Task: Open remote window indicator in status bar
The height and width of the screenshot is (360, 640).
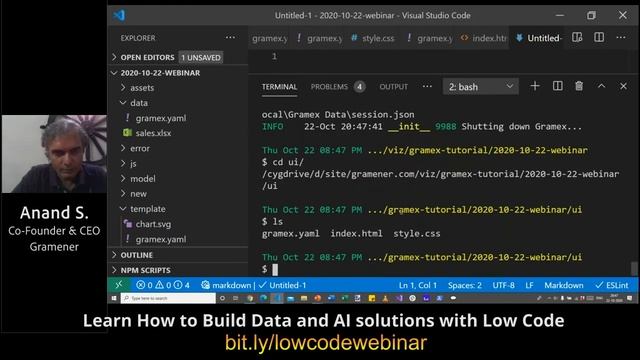Action: coord(119,285)
